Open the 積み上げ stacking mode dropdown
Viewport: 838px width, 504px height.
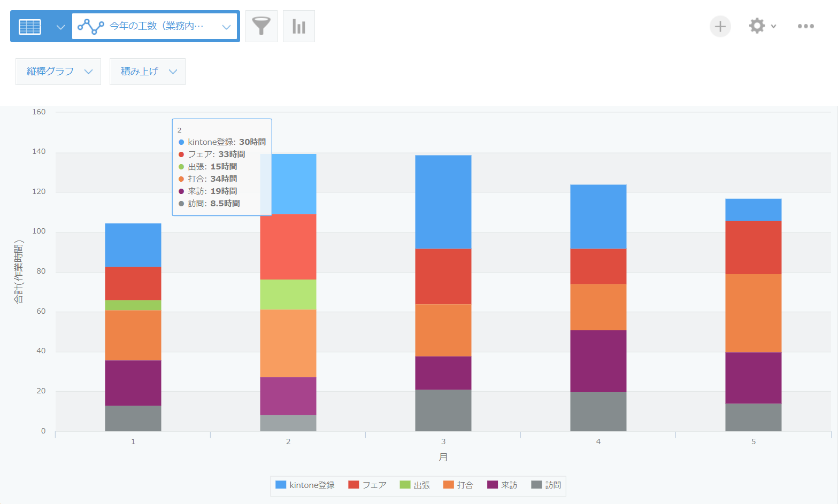pyautogui.click(x=148, y=72)
